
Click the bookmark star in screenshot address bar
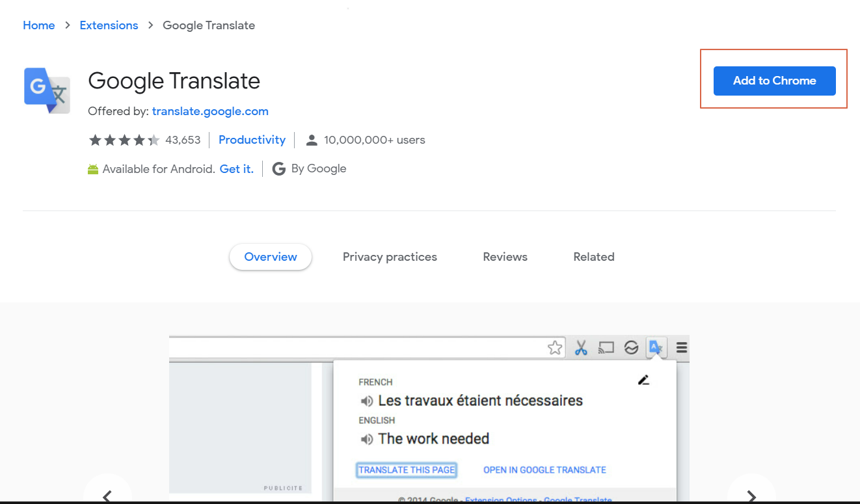[x=555, y=348]
